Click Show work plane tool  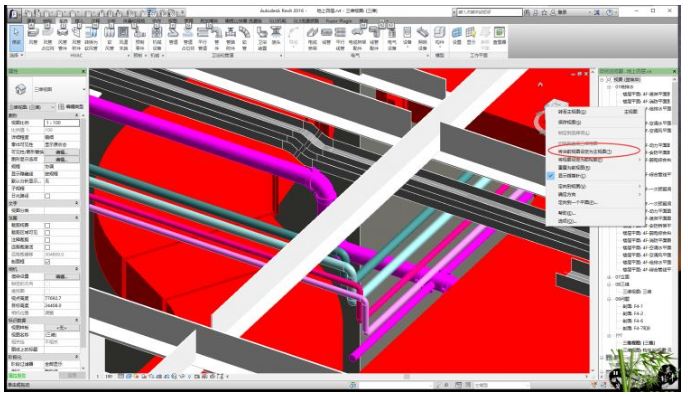[x=471, y=37]
